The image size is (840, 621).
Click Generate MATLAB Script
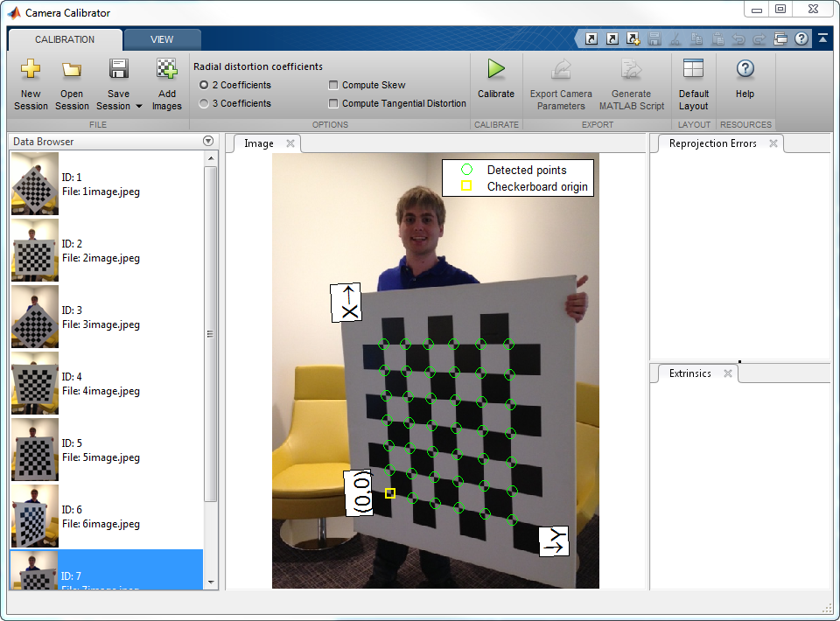coord(632,83)
